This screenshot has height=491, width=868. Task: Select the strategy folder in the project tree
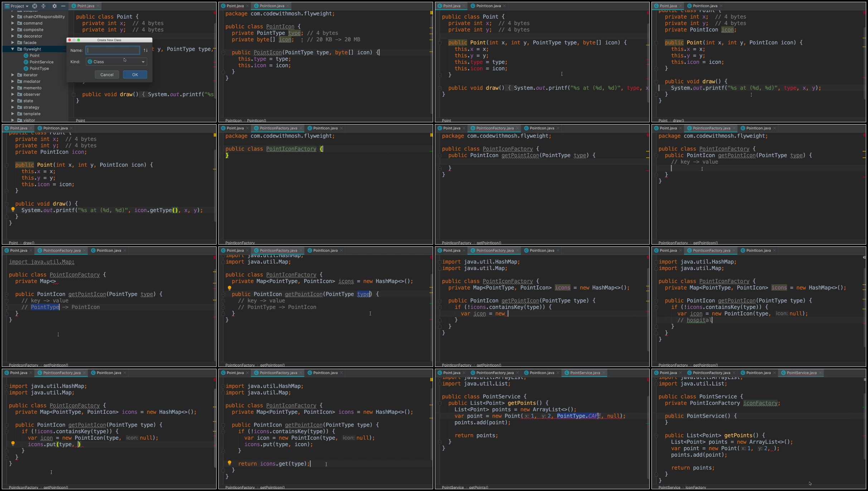pos(31,108)
